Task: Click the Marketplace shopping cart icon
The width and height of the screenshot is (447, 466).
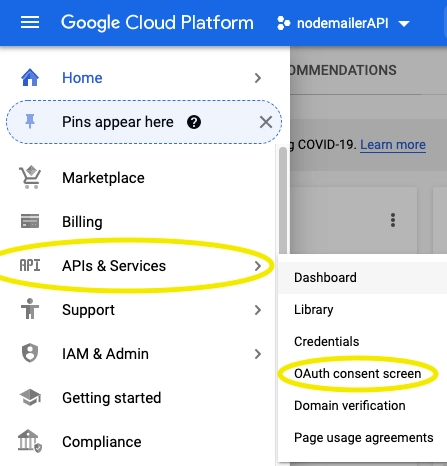Action: [x=30, y=177]
